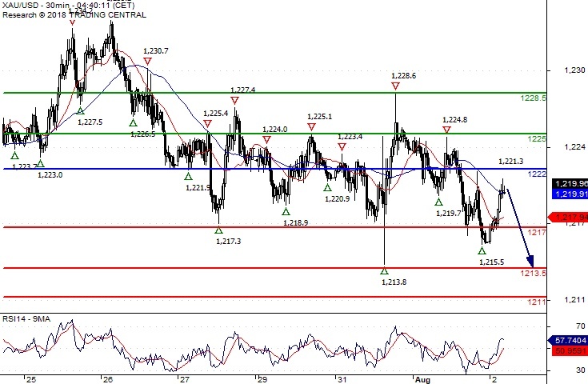The width and height of the screenshot is (588, 384).
Task: Click the Aug label on time axis
Action: pos(422,380)
